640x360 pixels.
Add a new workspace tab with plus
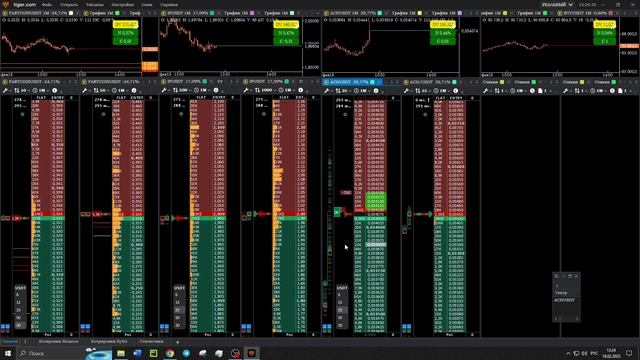[177, 342]
